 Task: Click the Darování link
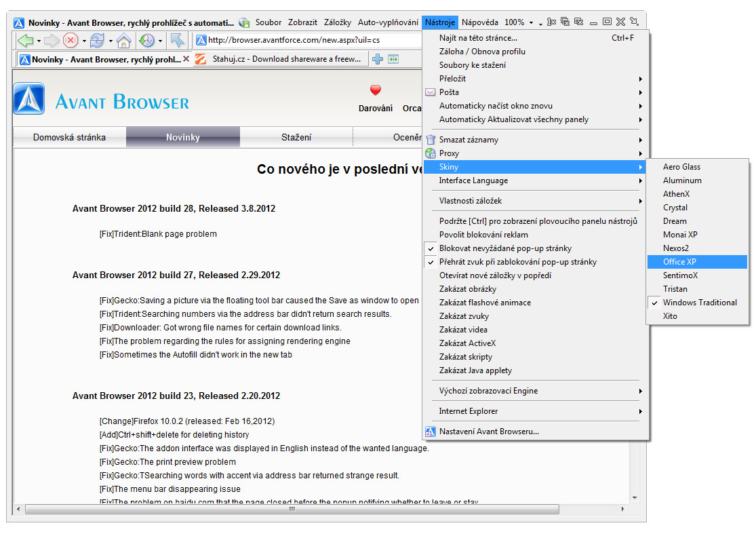point(376,109)
